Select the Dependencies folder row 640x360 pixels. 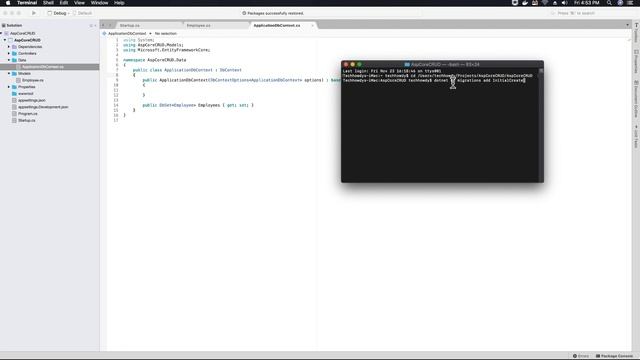pyautogui.click(x=30, y=47)
